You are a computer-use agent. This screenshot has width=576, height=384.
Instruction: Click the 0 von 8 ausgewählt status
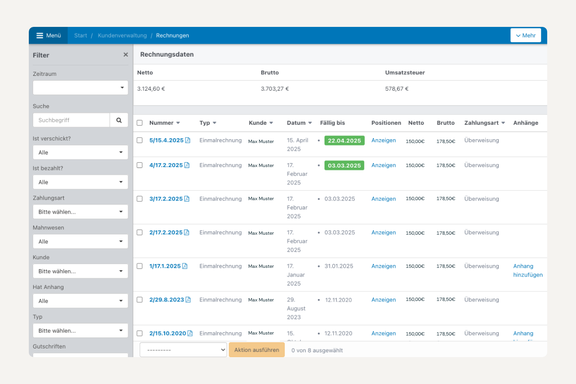click(x=317, y=351)
